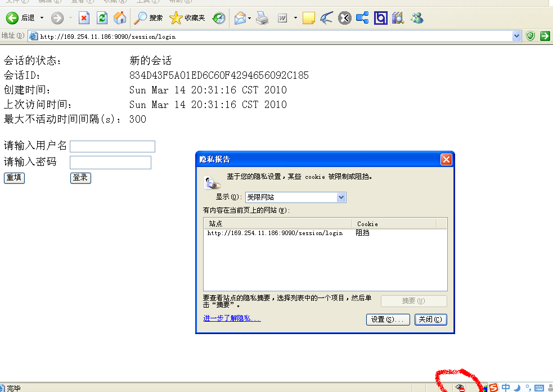Open the 显示 dropdown showing 受限网站

[x=295, y=197]
